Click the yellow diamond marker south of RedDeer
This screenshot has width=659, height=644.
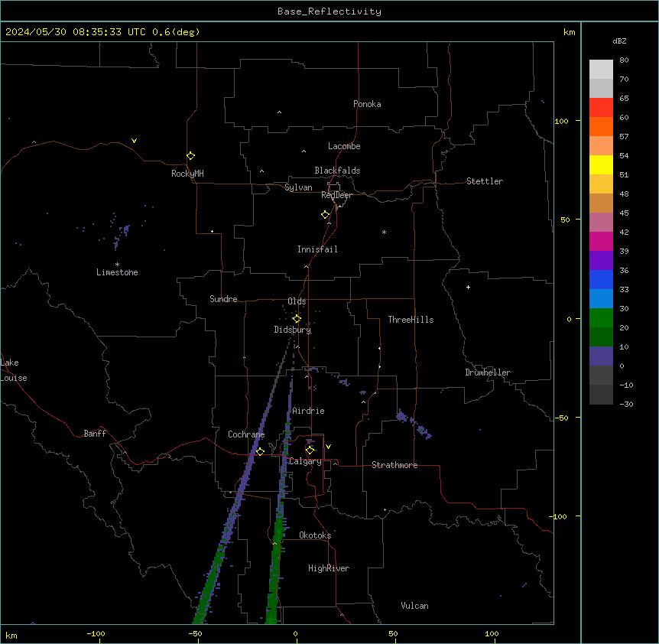pos(326,215)
